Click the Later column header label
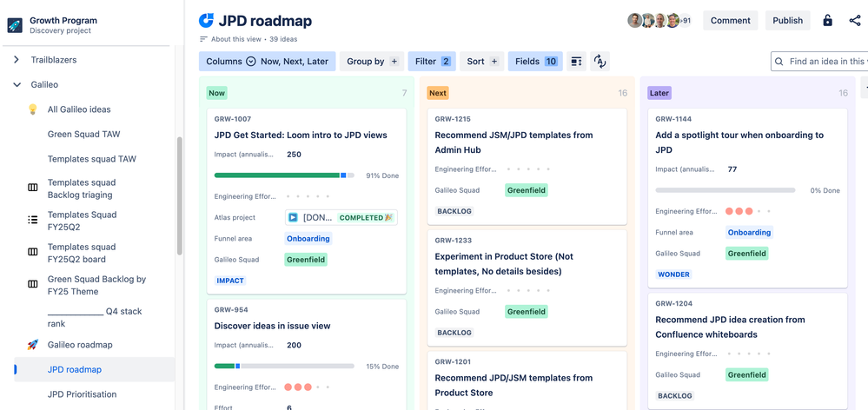Viewport: 868px width, 410px height. [659, 93]
